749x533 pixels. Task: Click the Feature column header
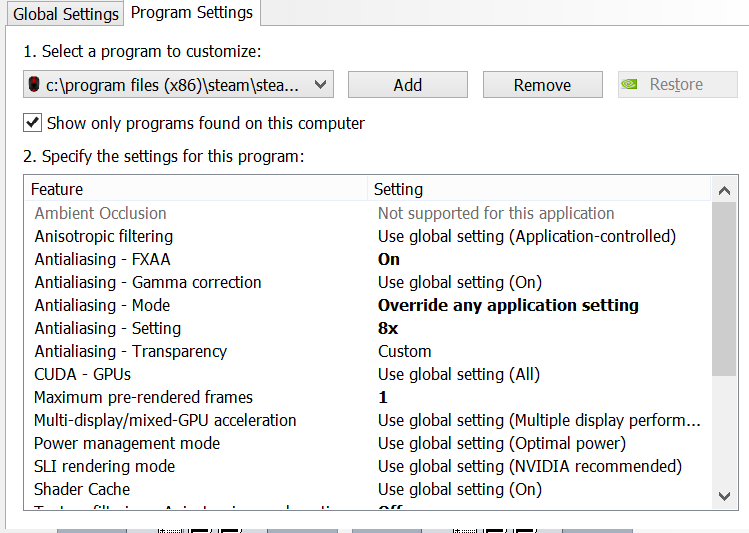tap(195, 189)
